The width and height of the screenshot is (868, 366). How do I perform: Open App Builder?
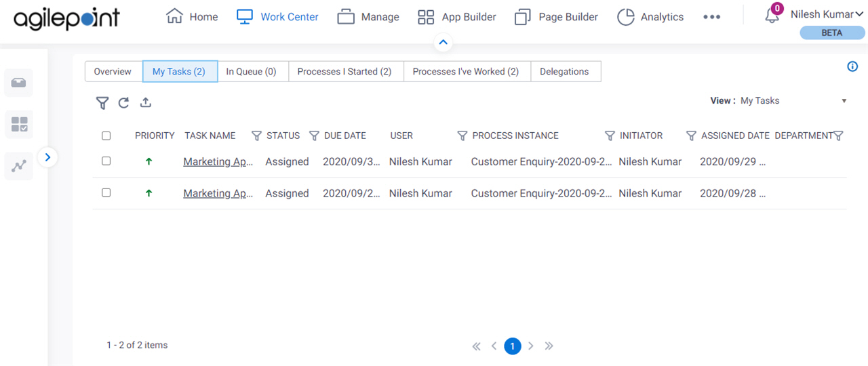click(456, 17)
